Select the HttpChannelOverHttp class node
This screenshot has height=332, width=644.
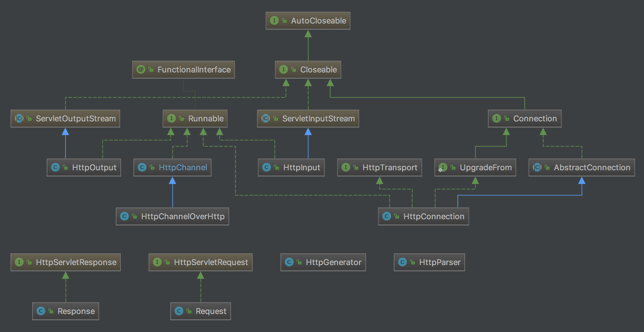point(172,216)
